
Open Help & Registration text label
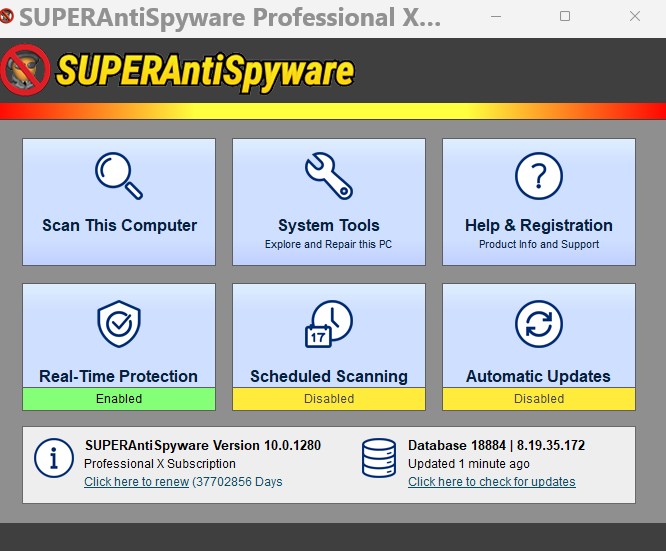(x=538, y=225)
